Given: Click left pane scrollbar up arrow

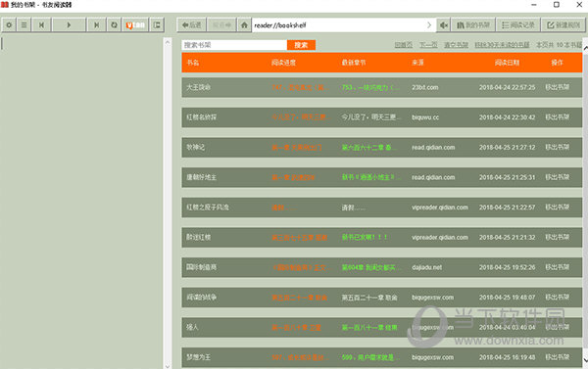Looking at the screenshot, I should (x=168, y=43).
